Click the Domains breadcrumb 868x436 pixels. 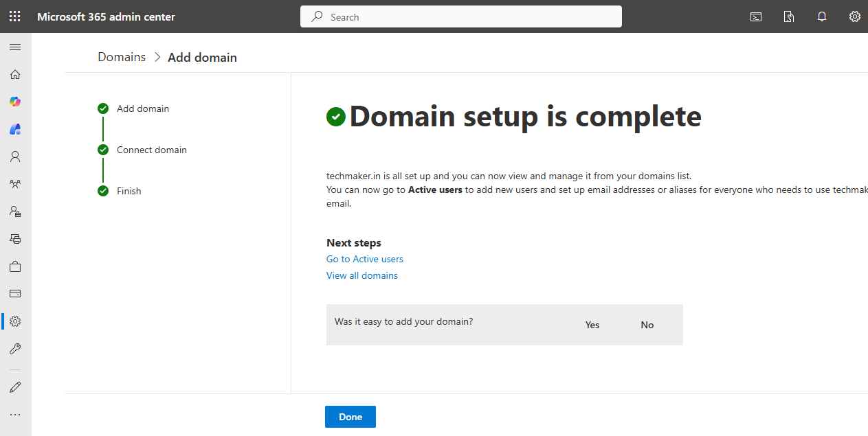[122, 57]
